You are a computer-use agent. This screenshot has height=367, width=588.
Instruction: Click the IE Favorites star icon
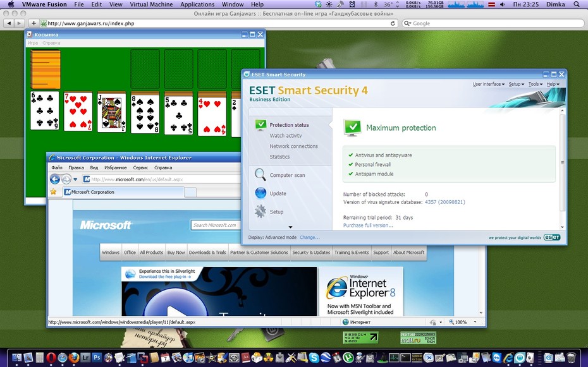tap(53, 192)
